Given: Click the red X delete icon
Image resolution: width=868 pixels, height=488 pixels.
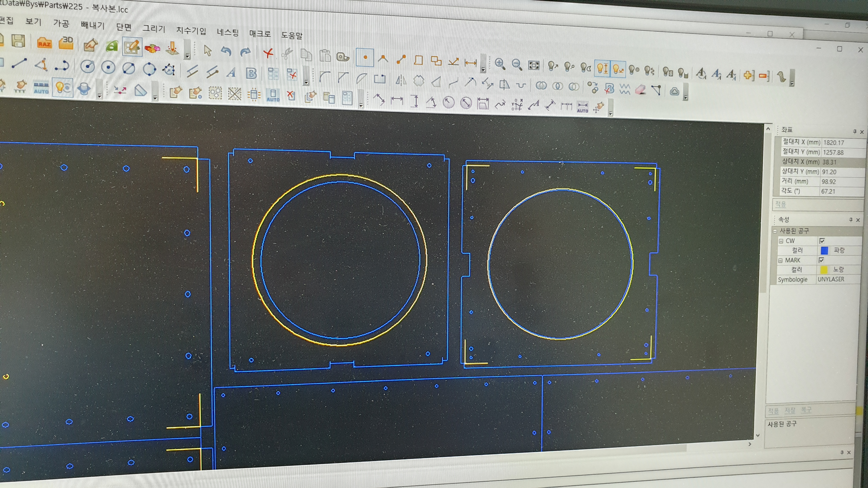Looking at the screenshot, I should 268,53.
